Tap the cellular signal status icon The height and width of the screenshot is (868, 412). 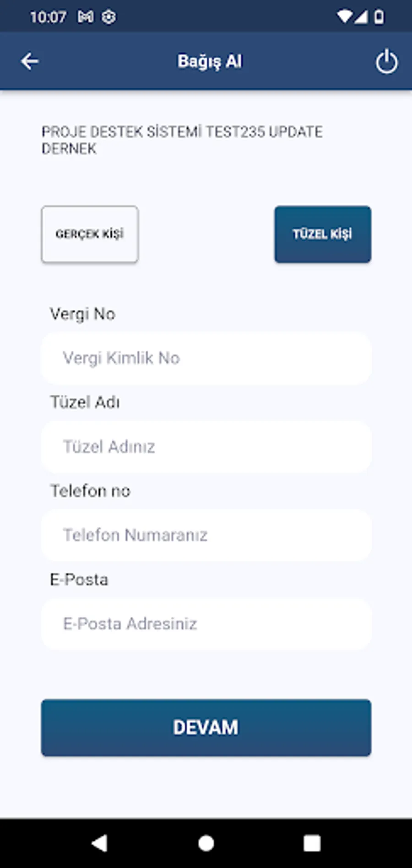click(361, 17)
